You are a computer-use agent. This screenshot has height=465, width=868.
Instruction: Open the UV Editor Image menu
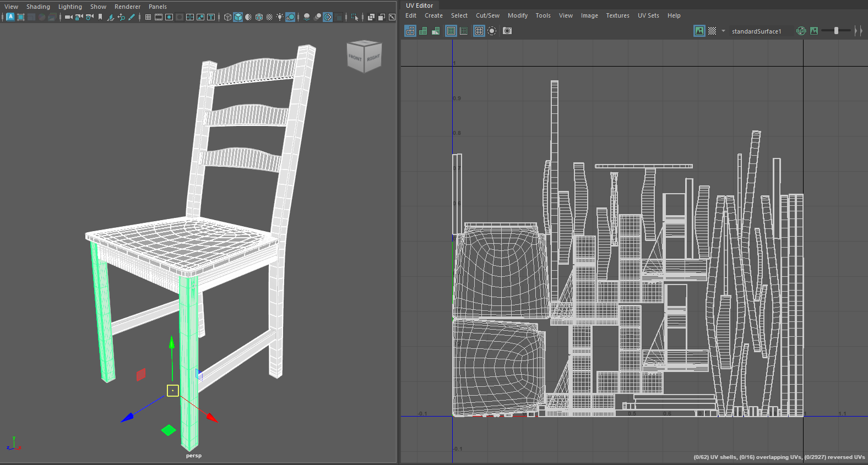[x=589, y=15]
